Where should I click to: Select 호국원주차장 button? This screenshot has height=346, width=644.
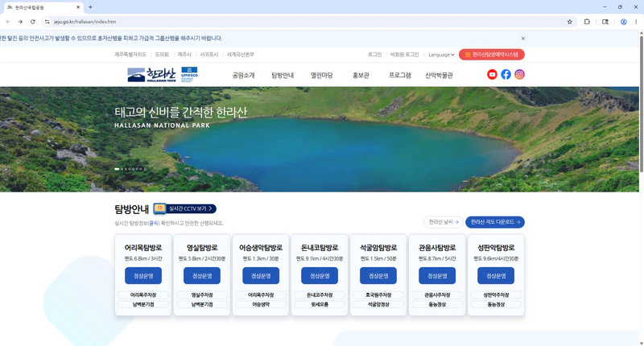pyautogui.click(x=378, y=295)
